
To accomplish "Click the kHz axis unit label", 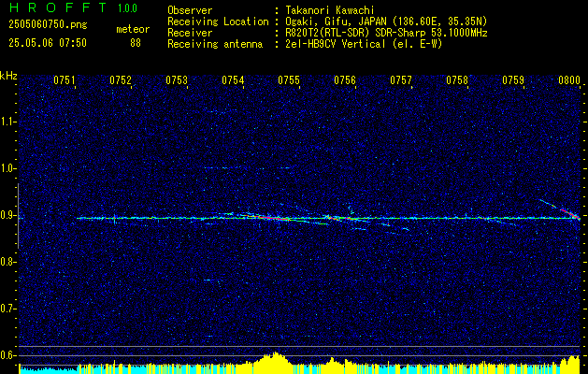I will click(x=8, y=76).
